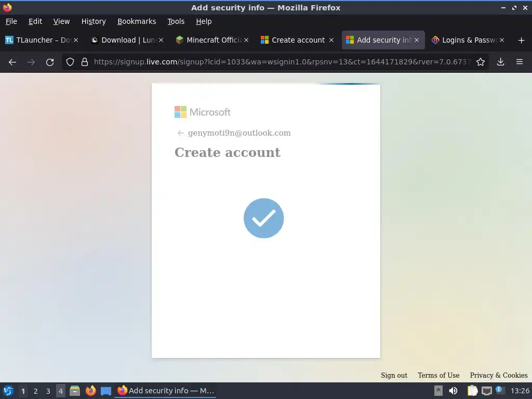Open the Downloads panel

tap(500, 62)
